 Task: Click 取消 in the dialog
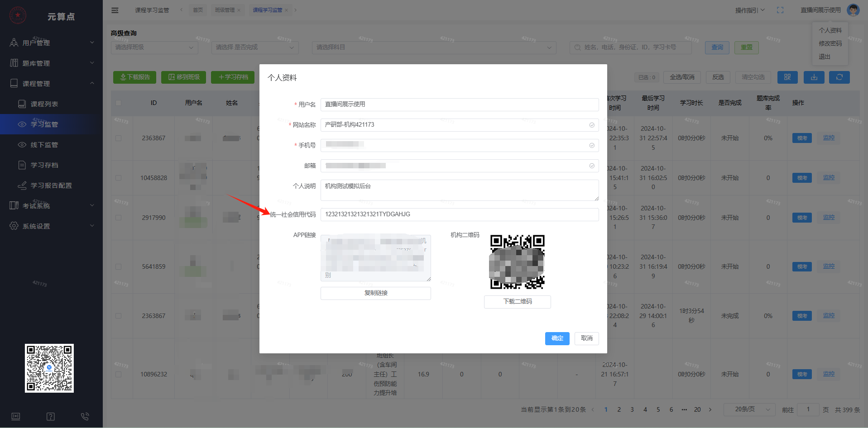coord(587,338)
